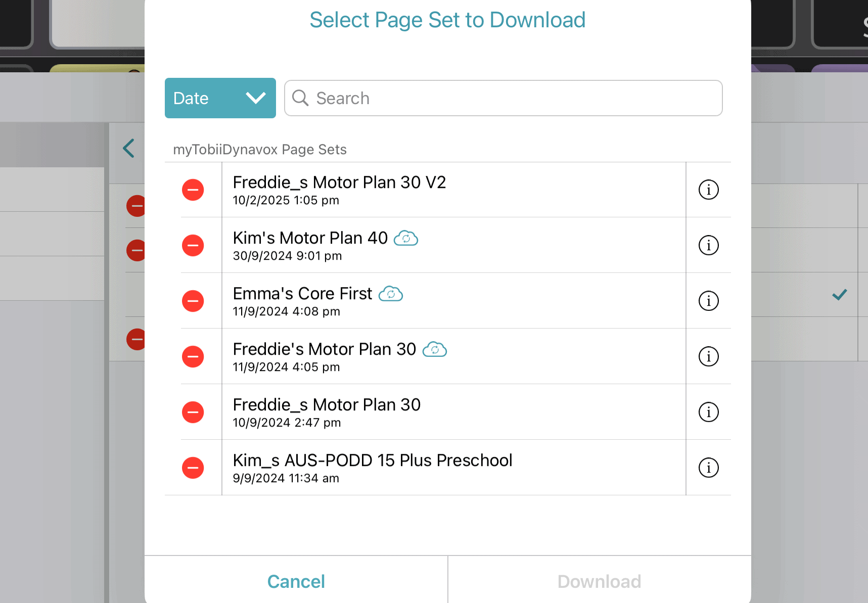Click the cloud sync icon beside Freddie's Motor Plan 30
The width and height of the screenshot is (868, 603).
[435, 349]
